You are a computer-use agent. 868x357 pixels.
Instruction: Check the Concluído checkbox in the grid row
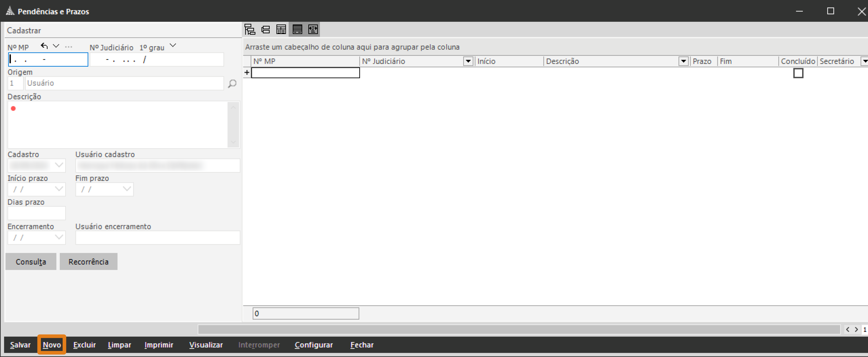[798, 73]
